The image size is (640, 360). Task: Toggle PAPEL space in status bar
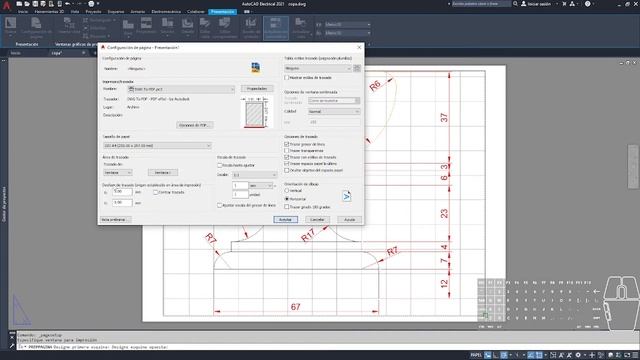476,355
